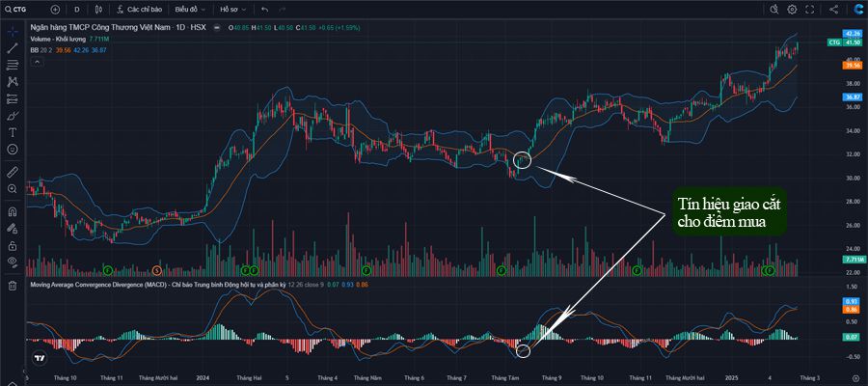Click the blue 36.87 lower band label
This screenshot has width=868, height=386.
tap(852, 96)
